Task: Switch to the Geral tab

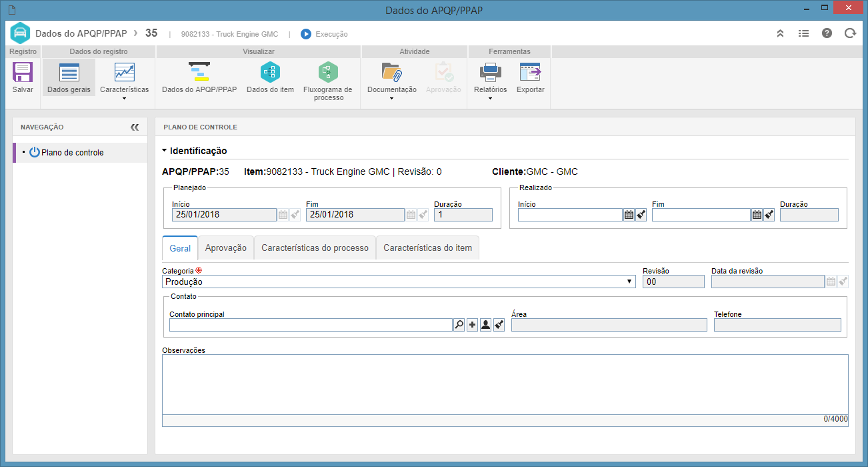Action: (180, 248)
